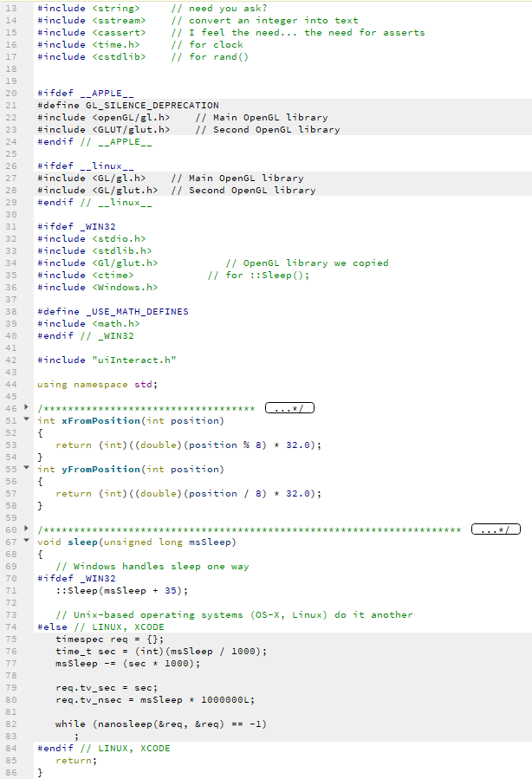The height and width of the screenshot is (779, 532).
Task: Click on 'req.tv_nsec = msSleep * 1000000L;'
Action: point(155,700)
